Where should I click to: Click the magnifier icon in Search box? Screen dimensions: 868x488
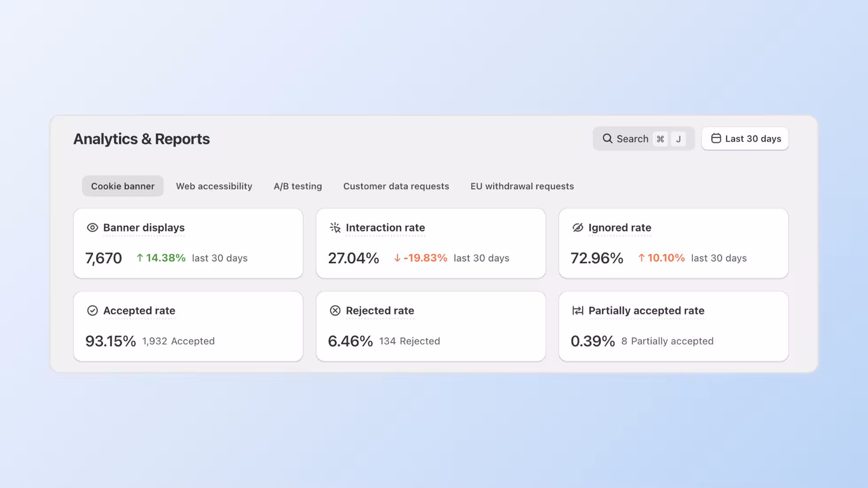point(607,139)
